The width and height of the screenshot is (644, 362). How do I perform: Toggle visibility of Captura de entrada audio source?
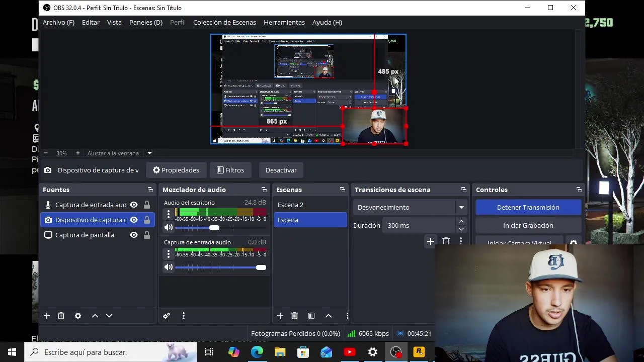[x=134, y=205]
